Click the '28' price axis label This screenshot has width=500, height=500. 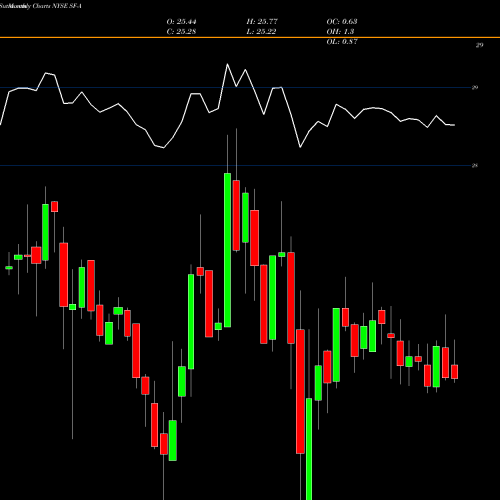475,165
